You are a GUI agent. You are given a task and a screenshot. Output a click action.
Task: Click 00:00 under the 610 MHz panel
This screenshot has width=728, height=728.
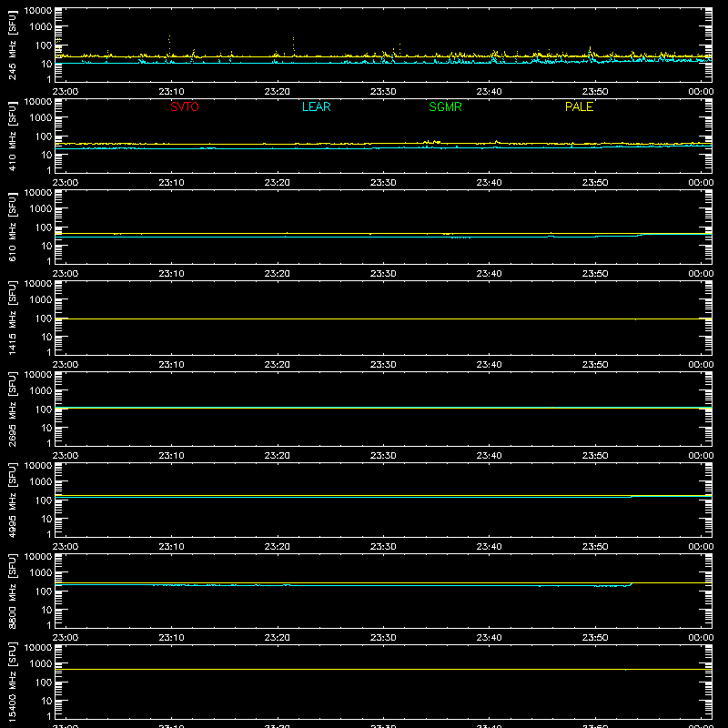701,274
